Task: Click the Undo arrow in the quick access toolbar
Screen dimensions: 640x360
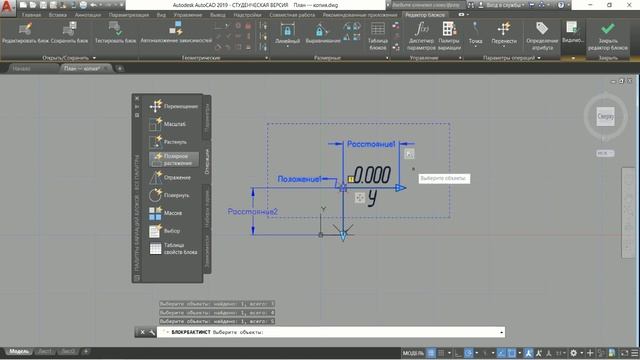Action: coord(93,5)
